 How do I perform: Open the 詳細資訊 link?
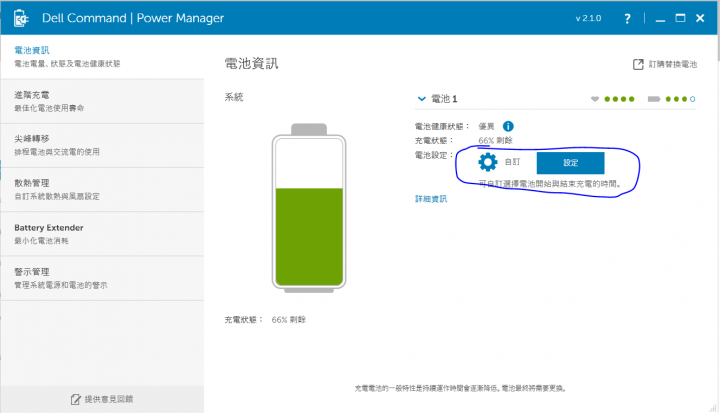(431, 199)
